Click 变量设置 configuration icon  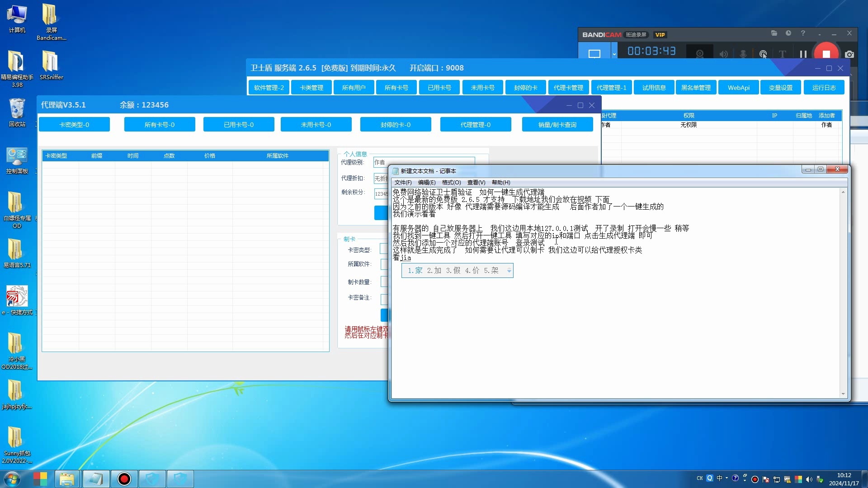pyautogui.click(x=780, y=88)
